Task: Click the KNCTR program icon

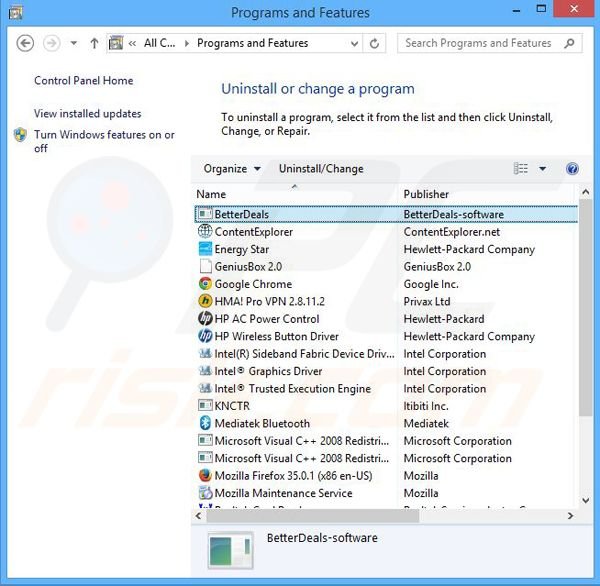Action: 205,405
